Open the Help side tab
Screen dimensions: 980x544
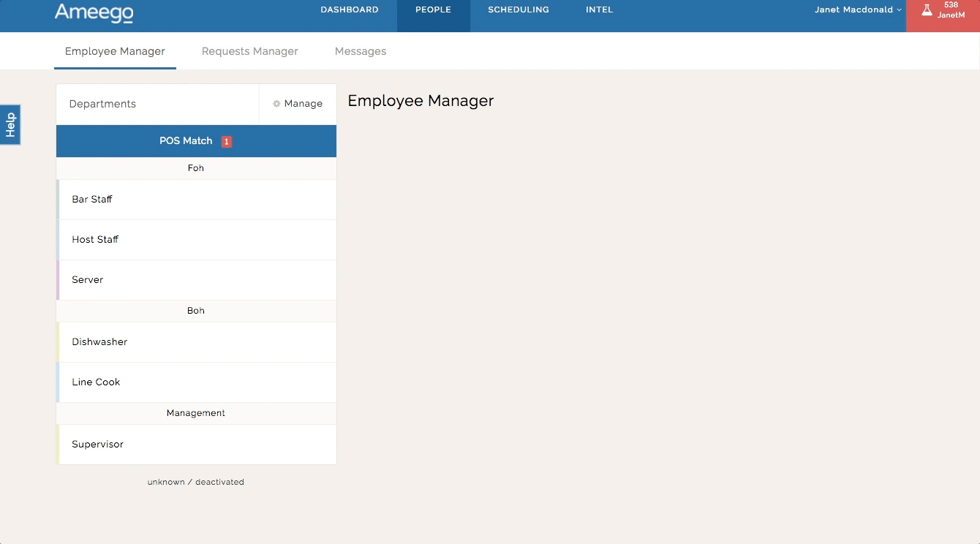(10, 125)
